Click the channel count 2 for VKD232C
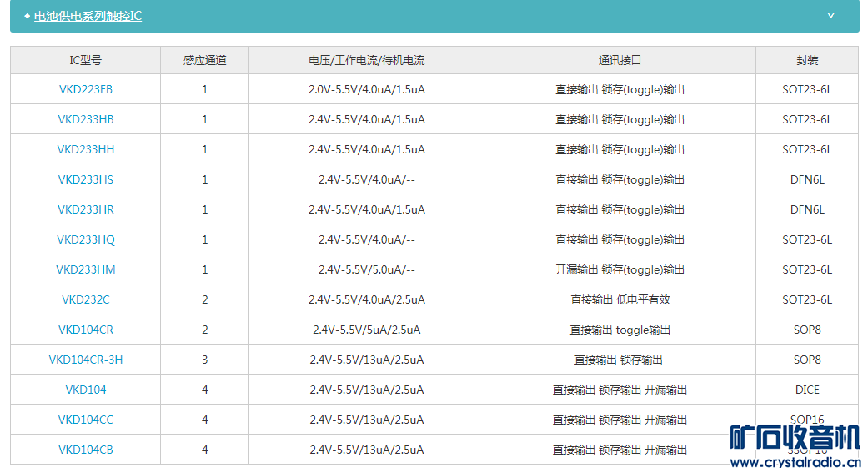The height and width of the screenshot is (473, 868). (x=205, y=299)
